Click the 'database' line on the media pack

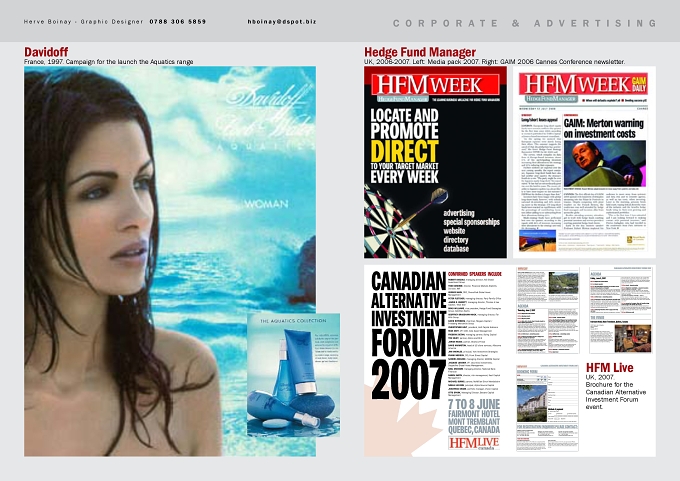coord(456,249)
